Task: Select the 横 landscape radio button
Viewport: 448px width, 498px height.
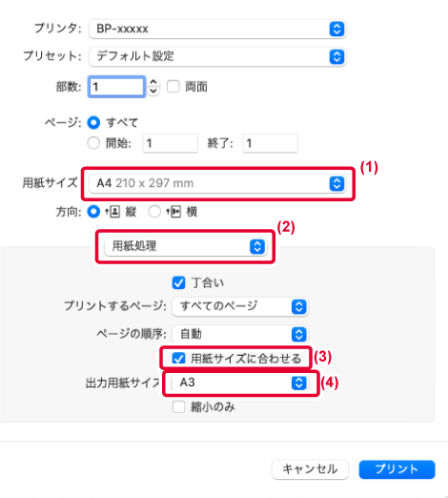Action: click(154, 212)
